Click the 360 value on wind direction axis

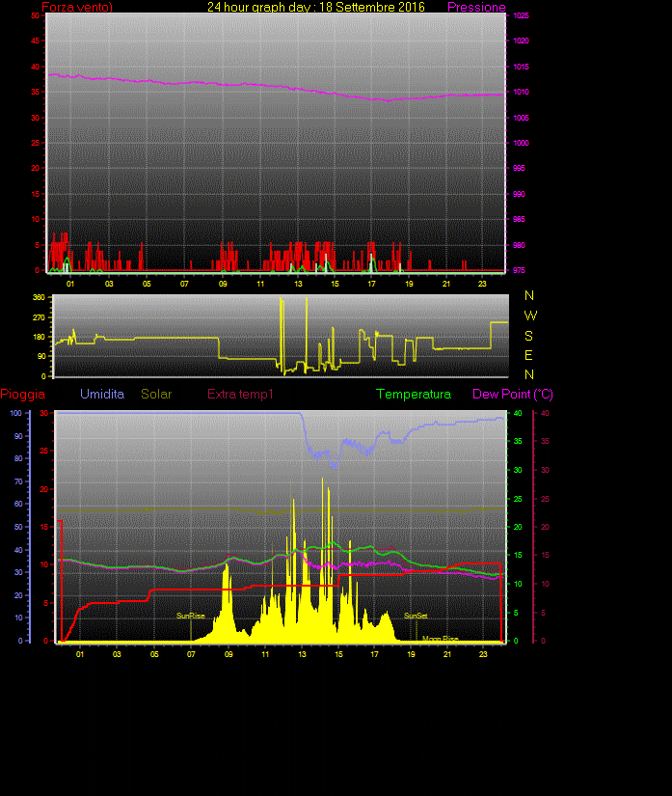click(39, 298)
